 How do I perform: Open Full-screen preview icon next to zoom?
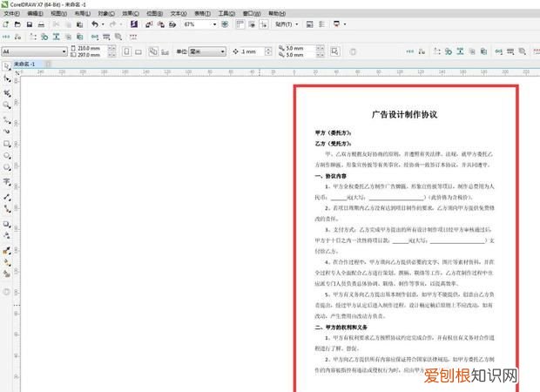pos(225,24)
